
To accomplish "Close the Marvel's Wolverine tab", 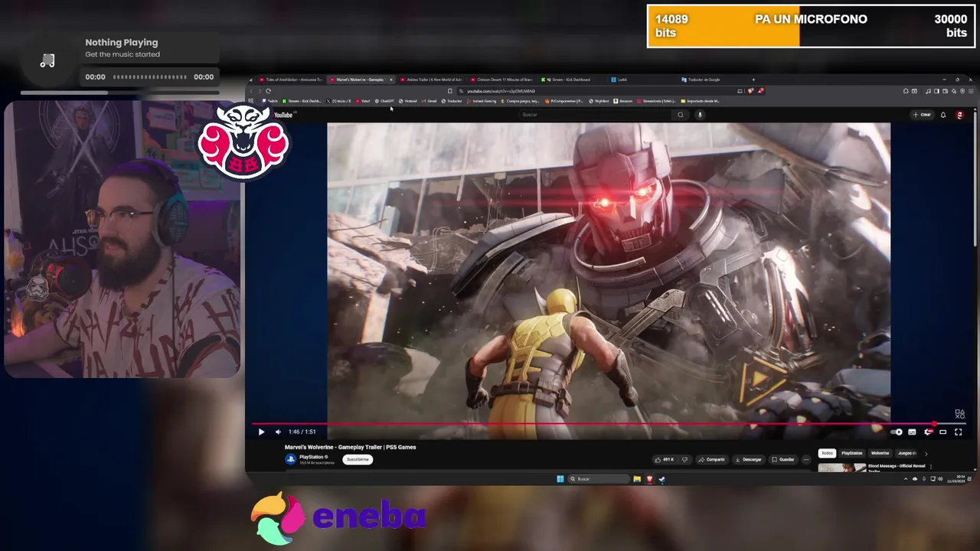I will (x=391, y=80).
